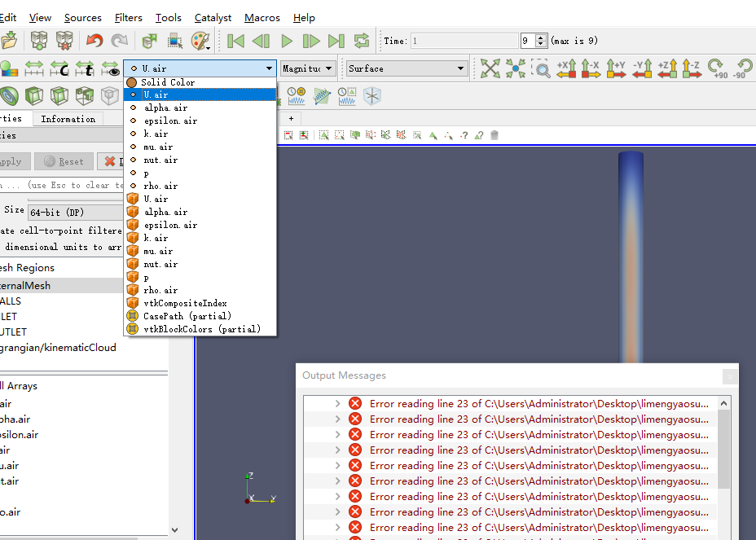The image size is (756, 540).
Task: Rotate view 90 degrees clockwise
Action: pyautogui.click(x=715, y=69)
